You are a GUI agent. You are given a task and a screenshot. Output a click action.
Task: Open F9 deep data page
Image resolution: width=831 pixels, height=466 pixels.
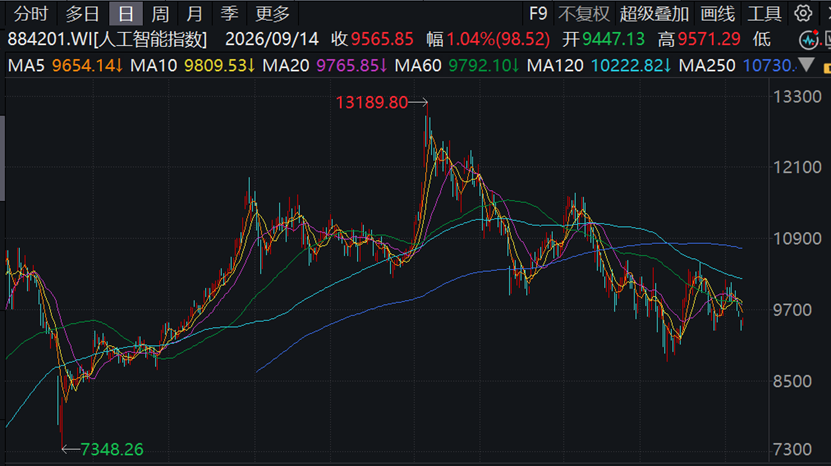point(538,14)
